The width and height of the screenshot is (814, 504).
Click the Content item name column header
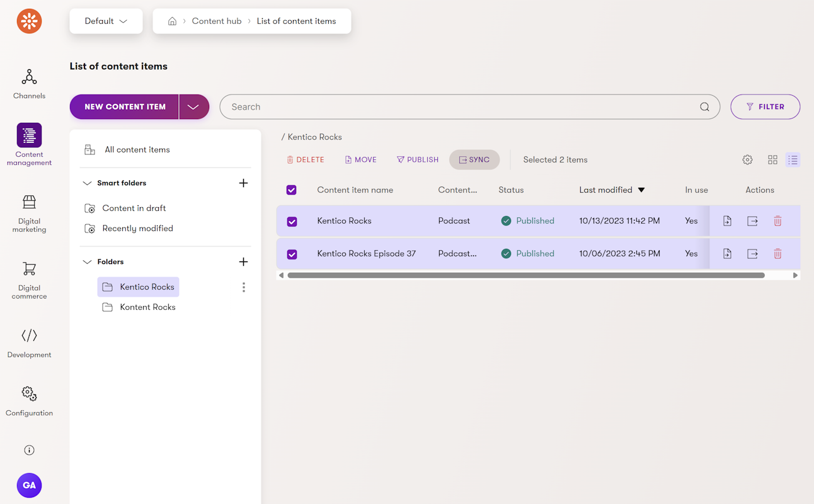[x=355, y=190]
